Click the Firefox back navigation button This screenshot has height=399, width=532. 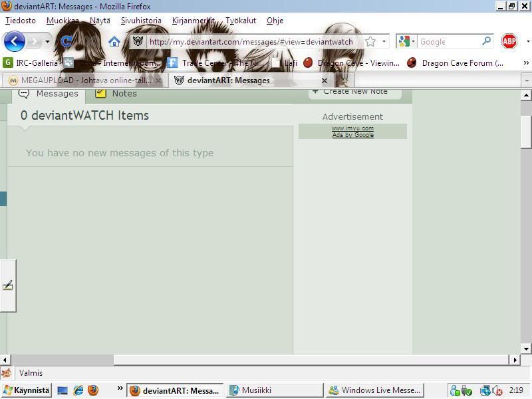(14, 41)
